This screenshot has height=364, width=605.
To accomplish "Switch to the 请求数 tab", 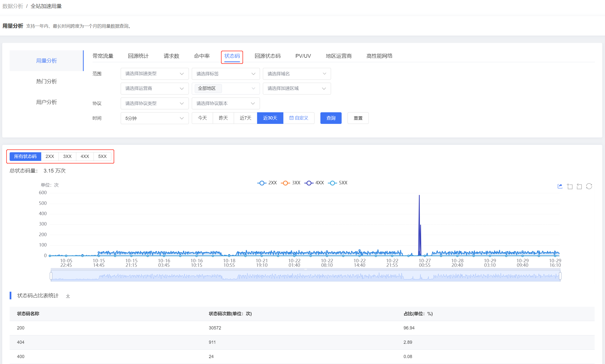I will [171, 56].
